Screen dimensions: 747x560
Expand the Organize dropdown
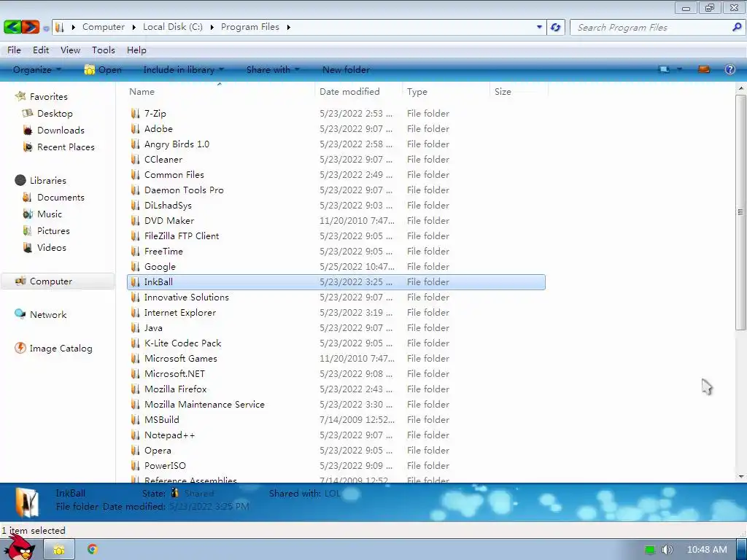tap(37, 69)
